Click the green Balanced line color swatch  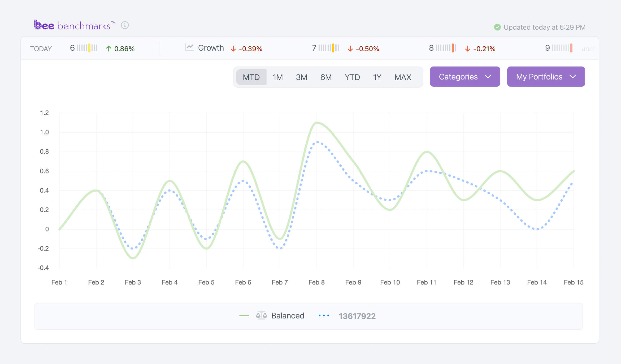[244, 316]
